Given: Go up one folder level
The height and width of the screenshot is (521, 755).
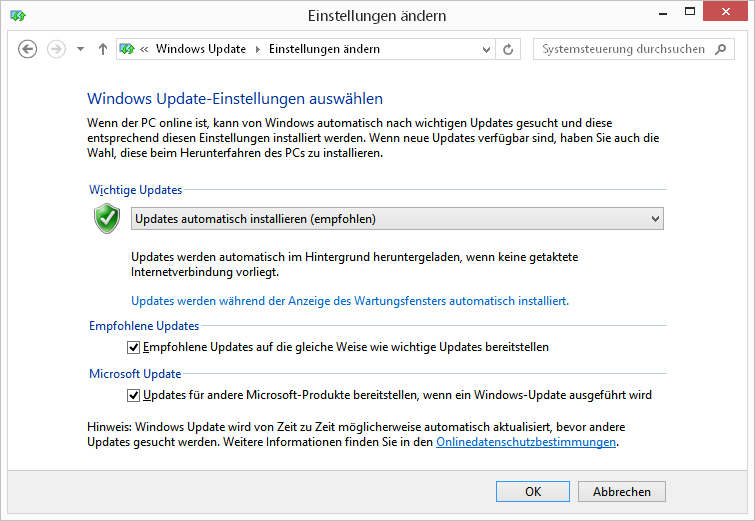Looking at the screenshot, I should 102,49.
